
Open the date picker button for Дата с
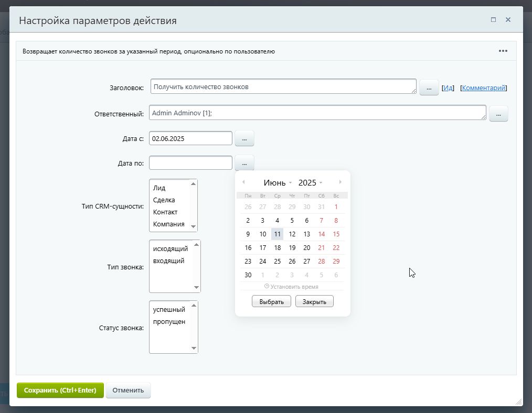tap(244, 138)
